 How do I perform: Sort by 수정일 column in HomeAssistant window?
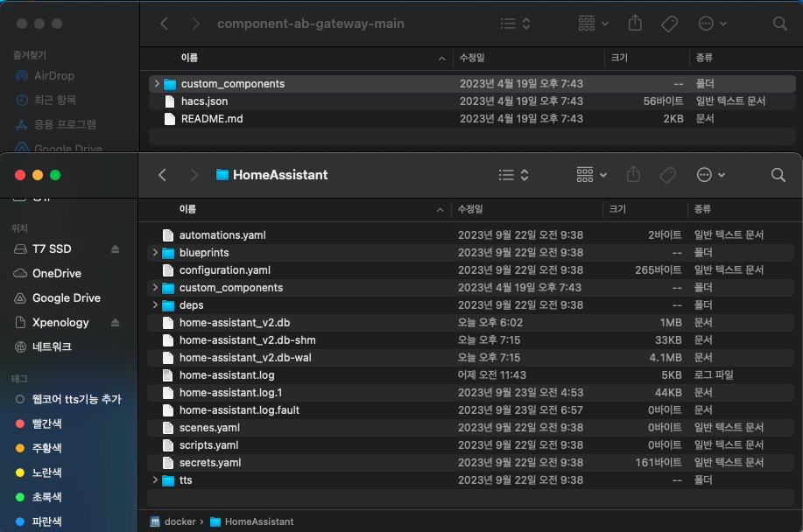point(470,209)
